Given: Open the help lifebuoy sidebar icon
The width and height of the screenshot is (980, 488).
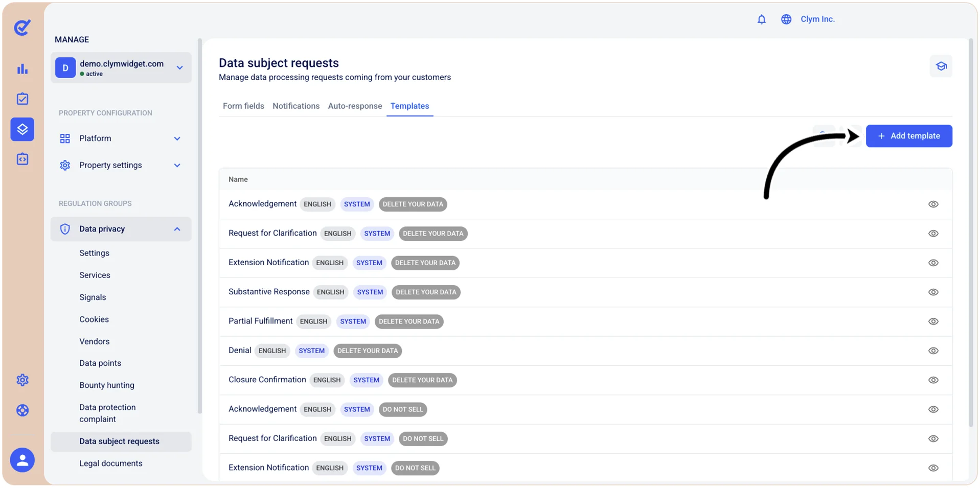Looking at the screenshot, I should (22, 410).
